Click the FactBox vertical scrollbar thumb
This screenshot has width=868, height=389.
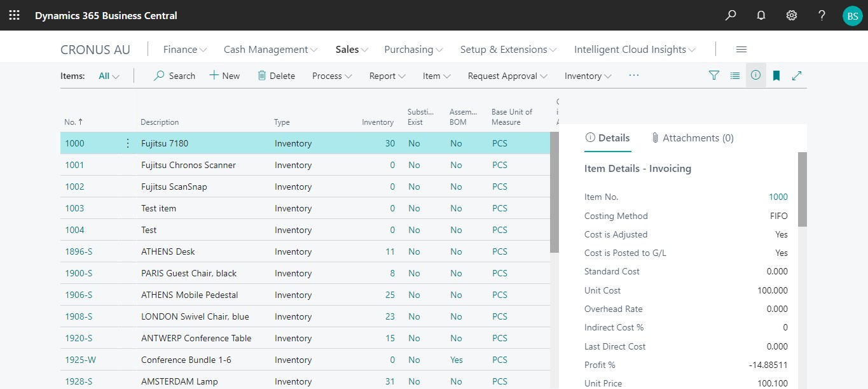[802, 189]
